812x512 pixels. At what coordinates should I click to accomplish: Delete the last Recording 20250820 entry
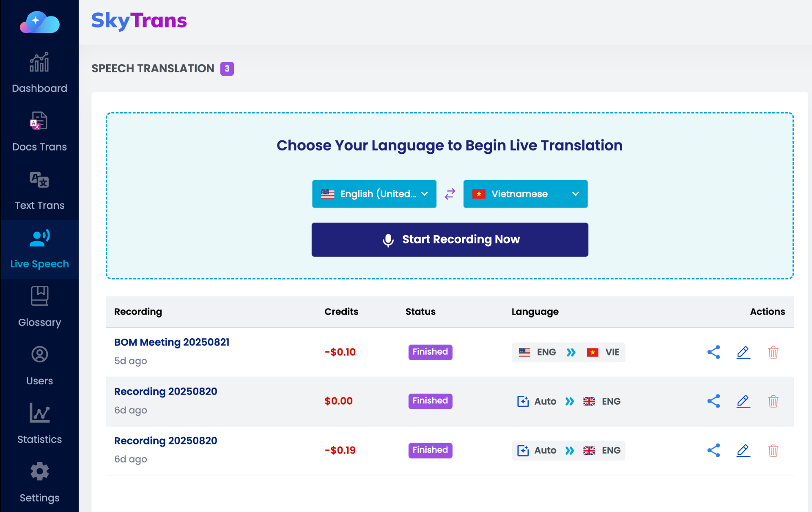point(773,450)
